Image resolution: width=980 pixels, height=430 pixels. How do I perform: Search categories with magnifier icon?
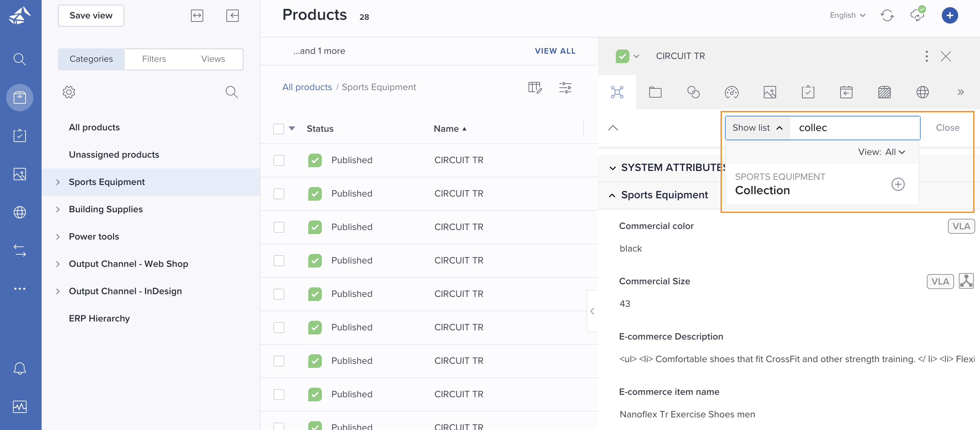pos(232,92)
